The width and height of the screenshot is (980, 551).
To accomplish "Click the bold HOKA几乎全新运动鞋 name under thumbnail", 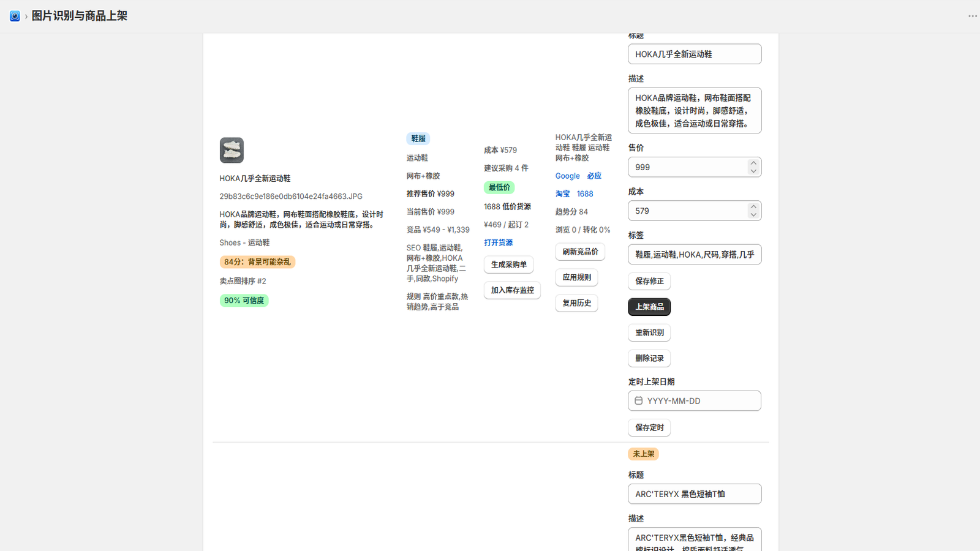I will pos(255,179).
